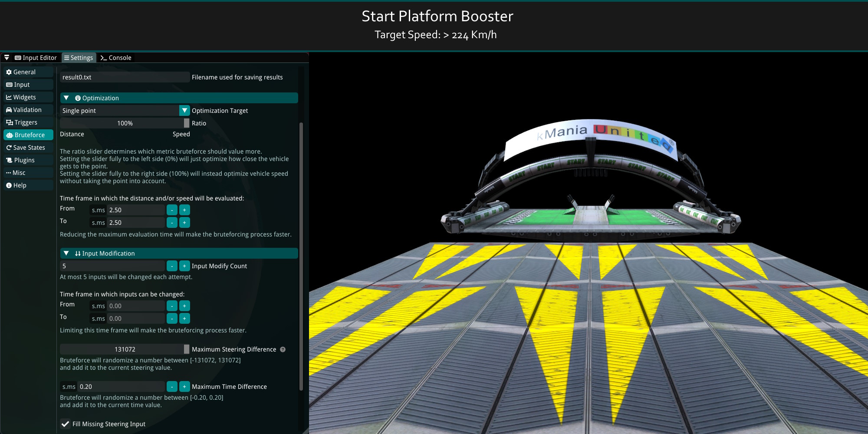Select the Bruteforce sidebar item

point(28,135)
